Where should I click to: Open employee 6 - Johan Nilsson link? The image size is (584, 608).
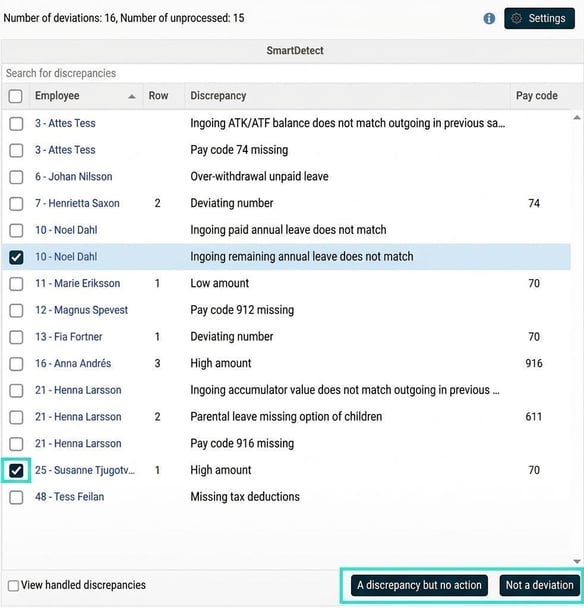click(74, 177)
